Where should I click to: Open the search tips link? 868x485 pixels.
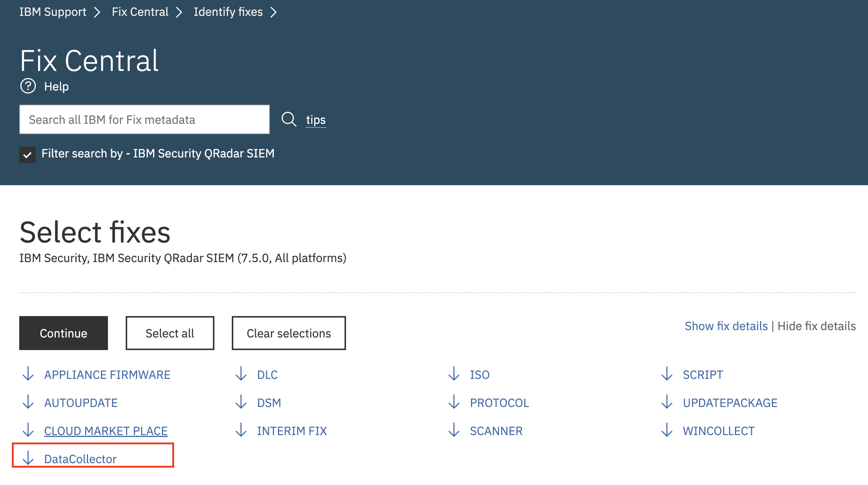tap(316, 119)
